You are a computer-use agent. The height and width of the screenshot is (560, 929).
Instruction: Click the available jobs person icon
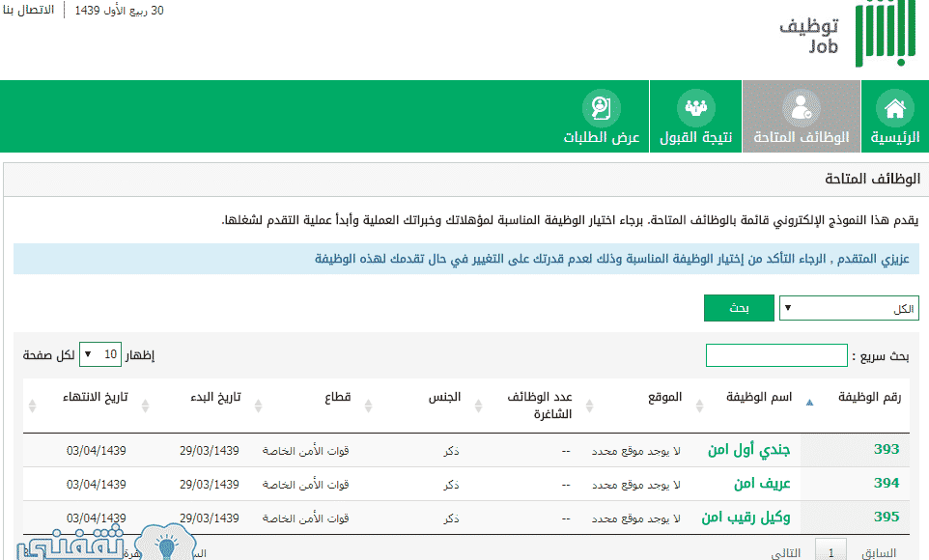pyautogui.click(x=801, y=108)
